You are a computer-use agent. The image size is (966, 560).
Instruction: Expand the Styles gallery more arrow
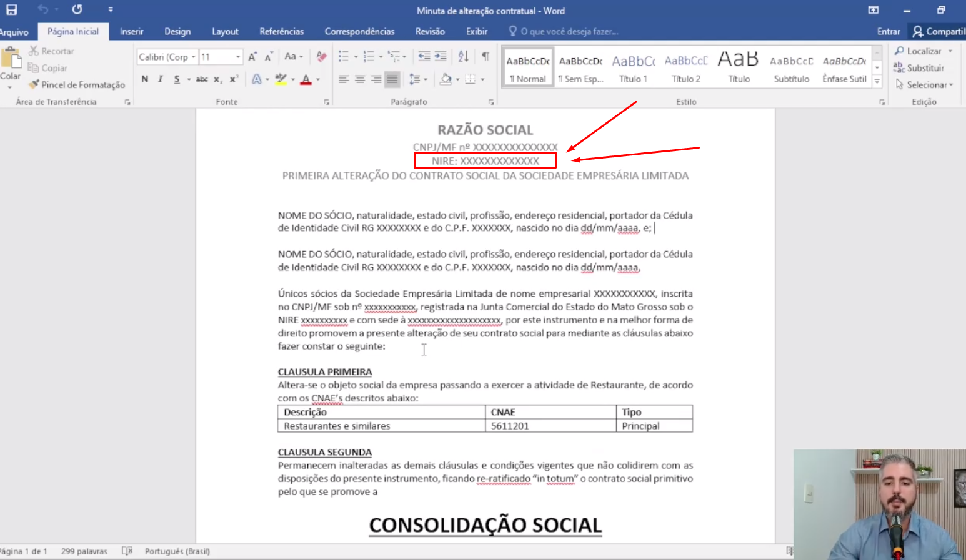click(877, 81)
